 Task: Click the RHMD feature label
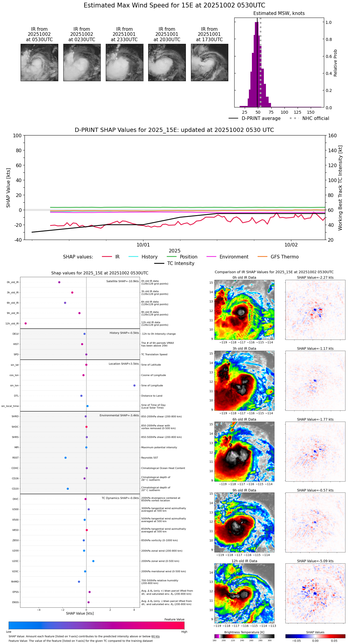pos(15,582)
